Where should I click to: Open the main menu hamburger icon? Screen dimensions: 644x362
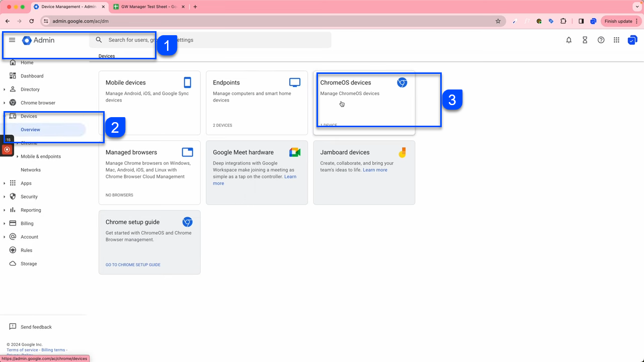coord(12,40)
